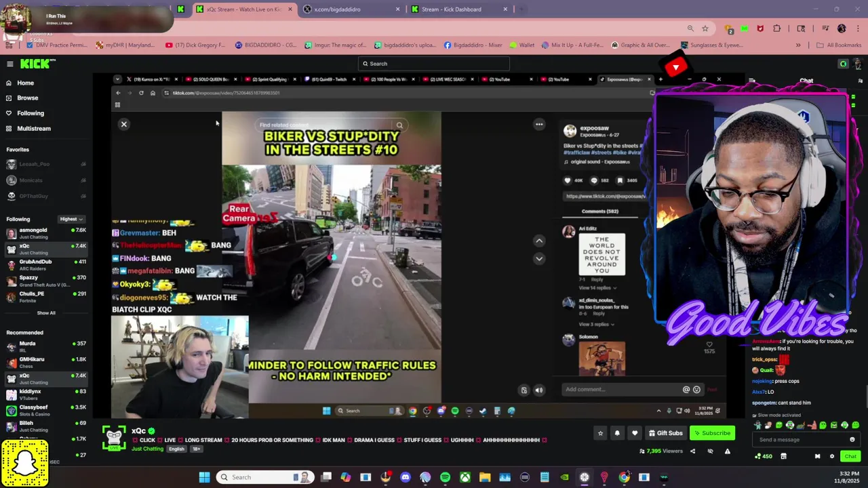Select Leeash_Poo in Favorites
This screenshot has height=488, width=868.
[x=46, y=164]
